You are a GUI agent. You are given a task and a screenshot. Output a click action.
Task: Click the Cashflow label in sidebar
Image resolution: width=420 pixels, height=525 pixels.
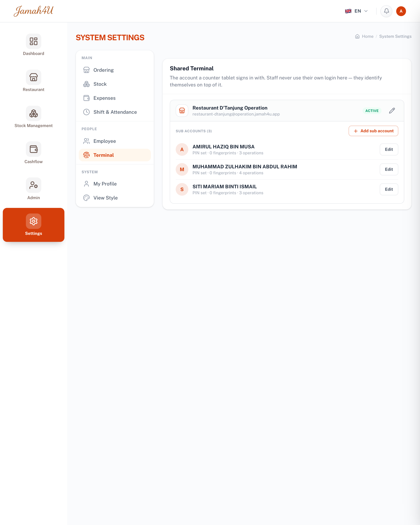tap(34, 162)
